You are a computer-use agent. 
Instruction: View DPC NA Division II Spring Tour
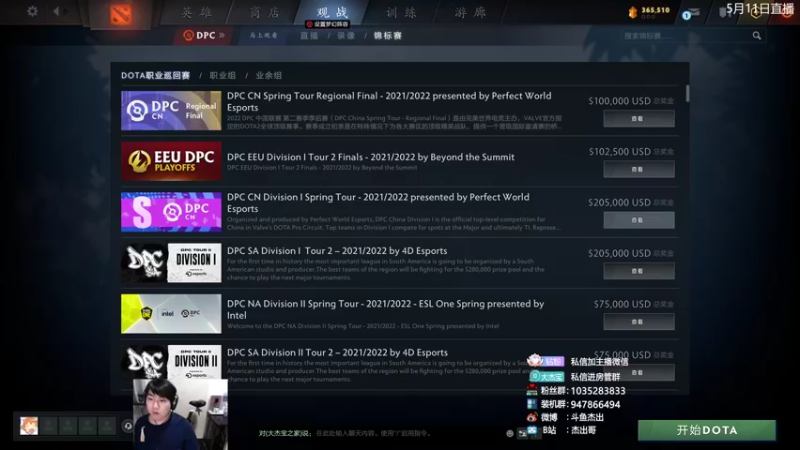click(639, 321)
